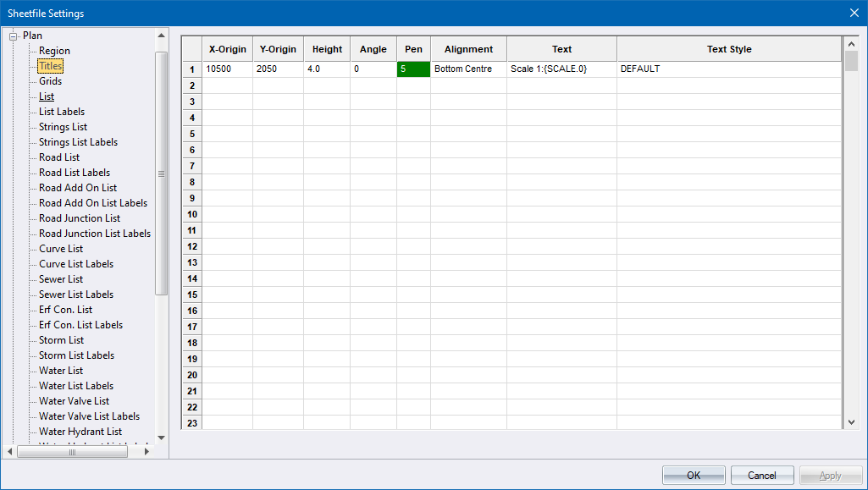The height and width of the screenshot is (490, 868).
Task: Click the Height column header
Action: (x=327, y=49)
